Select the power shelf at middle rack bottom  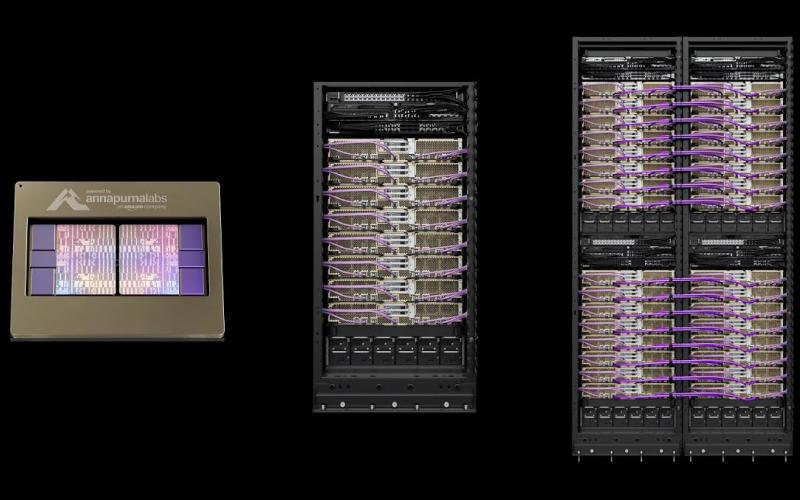(394, 350)
